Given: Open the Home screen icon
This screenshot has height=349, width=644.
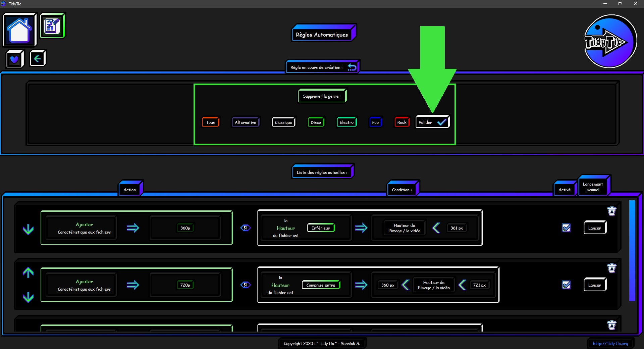Looking at the screenshot, I should pyautogui.click(x=20, y=30).
